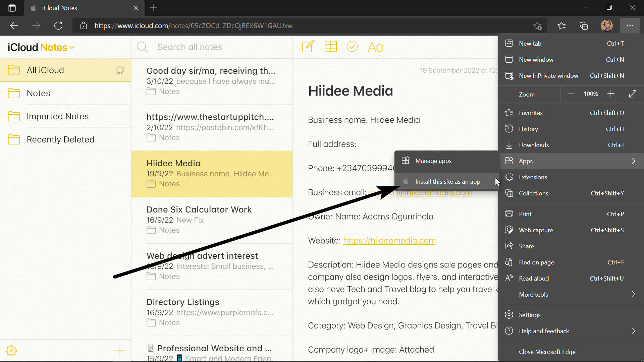Open iCloud Notes settings gear icon

pyautogui.click(x=11, y=351)
